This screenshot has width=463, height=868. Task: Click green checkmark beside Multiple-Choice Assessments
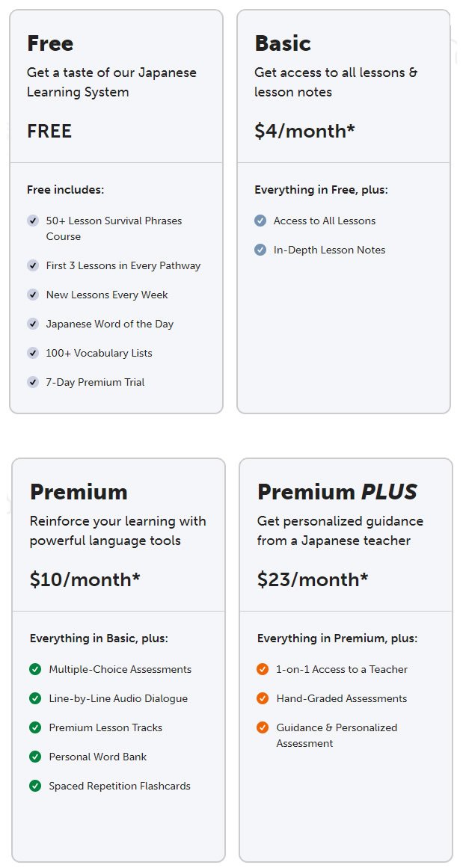(35, 669)
